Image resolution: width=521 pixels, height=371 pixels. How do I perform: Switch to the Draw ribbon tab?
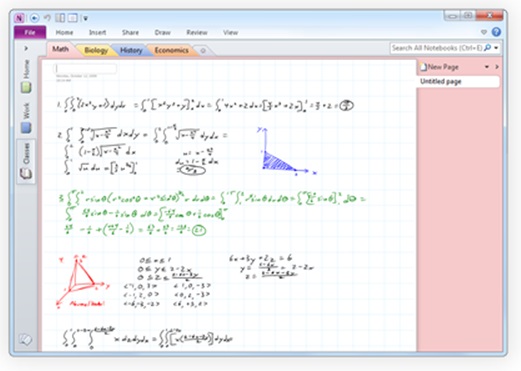pos(163,32)
